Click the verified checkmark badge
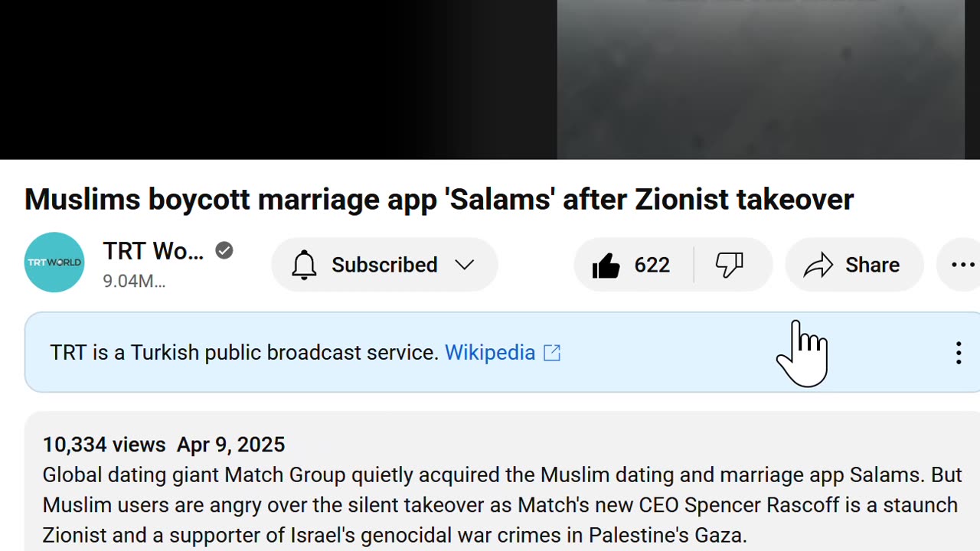 [224, 250]
